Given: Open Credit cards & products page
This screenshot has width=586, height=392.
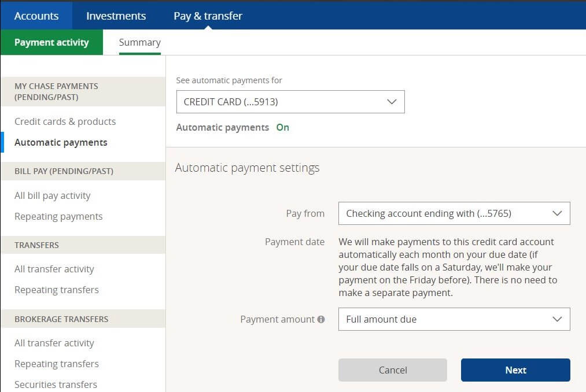Looking at the screenshot, I should [65, 121].
